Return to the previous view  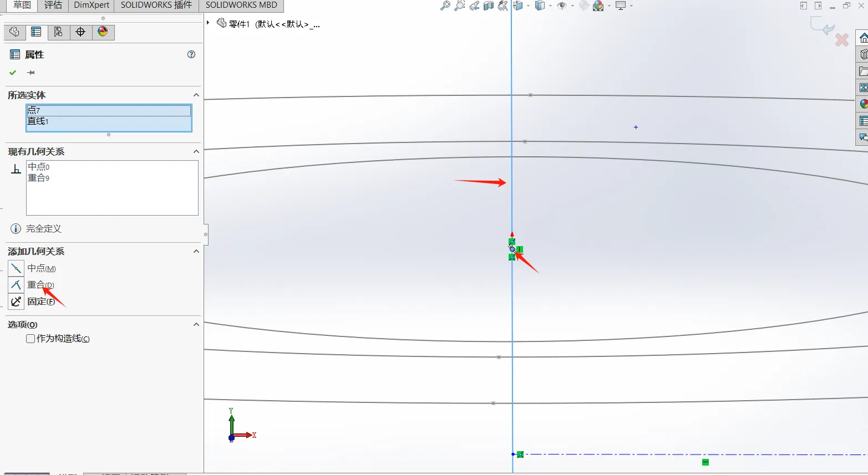coord(474,6)
